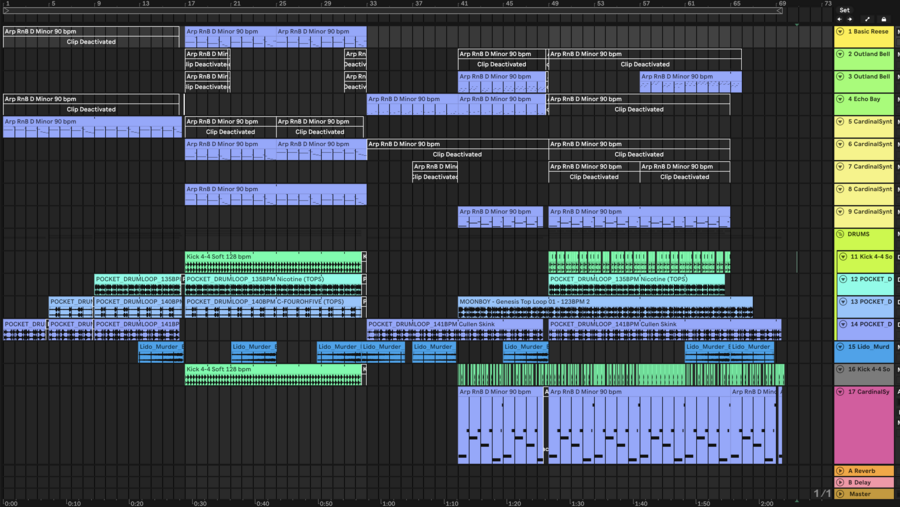The height and width of the screenshot is (507, 900).
Task: Jump to previous locator arrow
Action: tap(840, 19)
